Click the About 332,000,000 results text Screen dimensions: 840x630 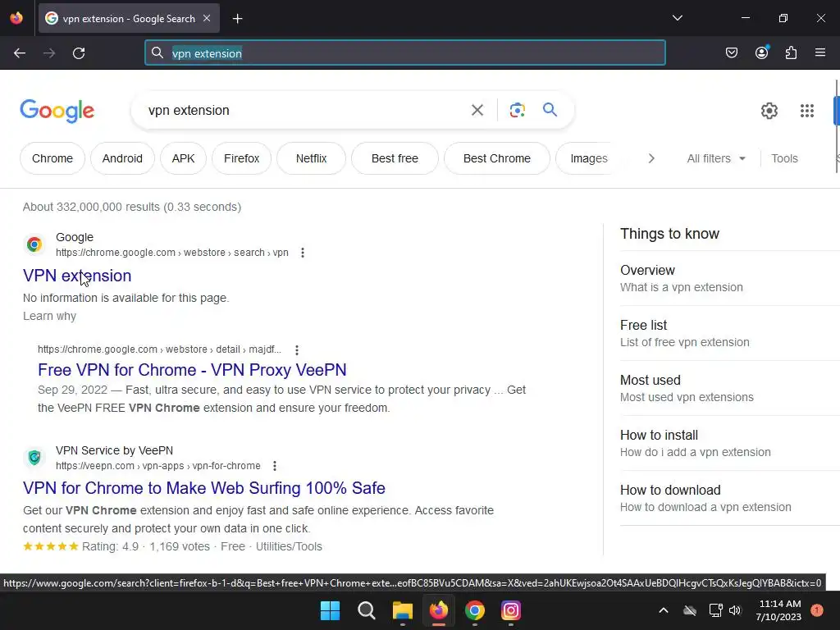pyautogui.click(x=132, y=207)
